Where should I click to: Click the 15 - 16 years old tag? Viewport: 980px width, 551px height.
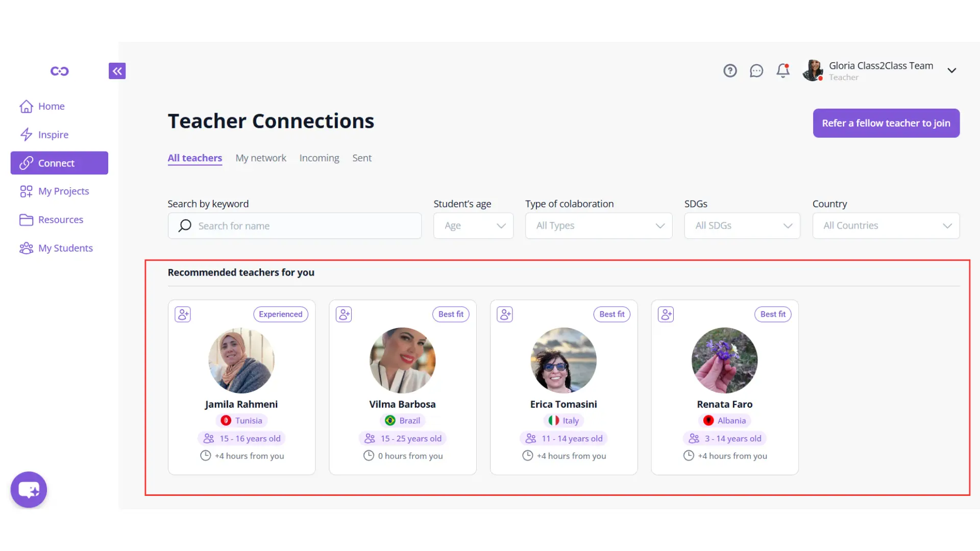tap(241, 438)
